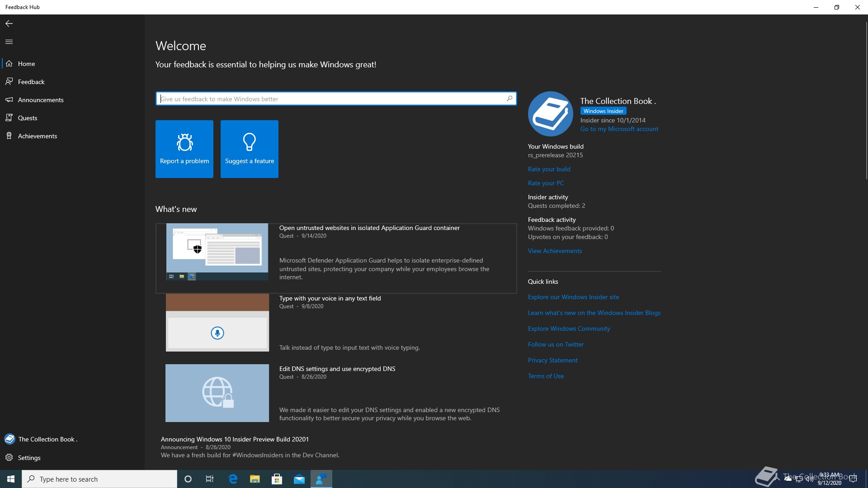Image resolution: width=868 pixels, height=488 pixels.
Task: Go to Announcements
Action: pos(72,100)
